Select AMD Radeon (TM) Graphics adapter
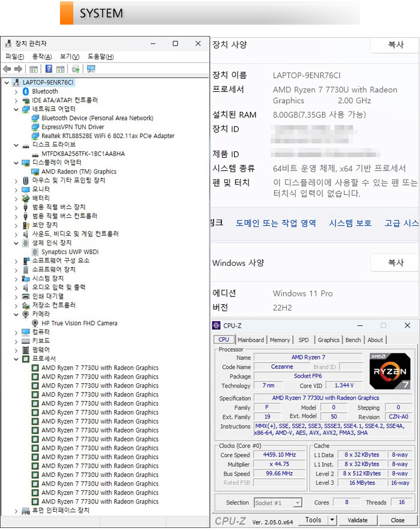Screen dimensions: 420x531 (x=79, y=172)
